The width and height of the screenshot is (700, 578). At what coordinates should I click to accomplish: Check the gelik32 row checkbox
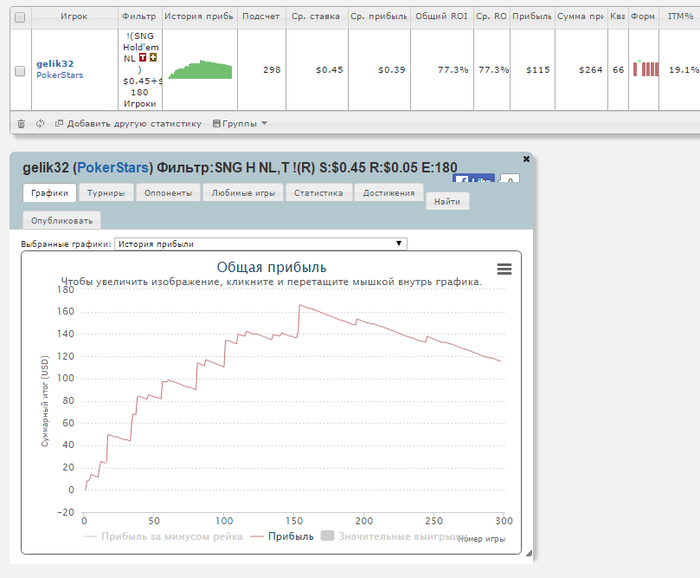click(20, 70)
